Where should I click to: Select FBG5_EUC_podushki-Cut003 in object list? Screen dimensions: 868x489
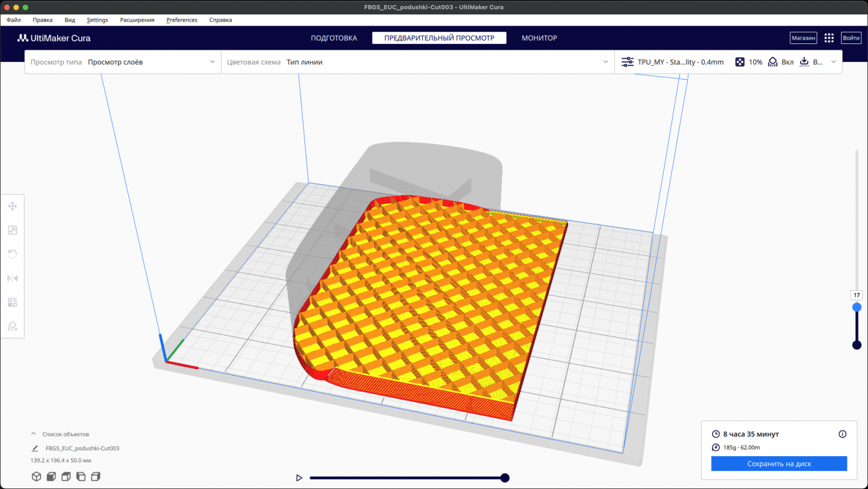tap(82, 448)
